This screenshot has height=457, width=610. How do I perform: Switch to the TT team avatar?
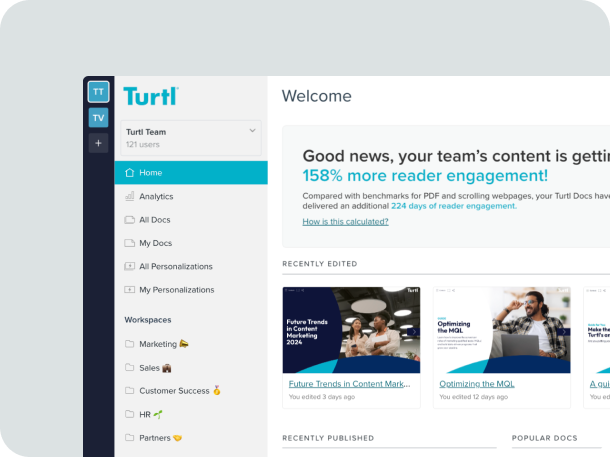pos(98,92)
